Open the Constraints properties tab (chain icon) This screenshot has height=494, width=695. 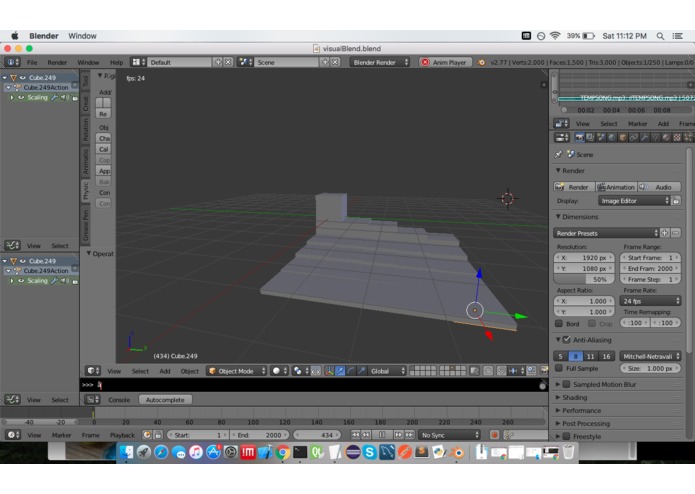point(633,138)
